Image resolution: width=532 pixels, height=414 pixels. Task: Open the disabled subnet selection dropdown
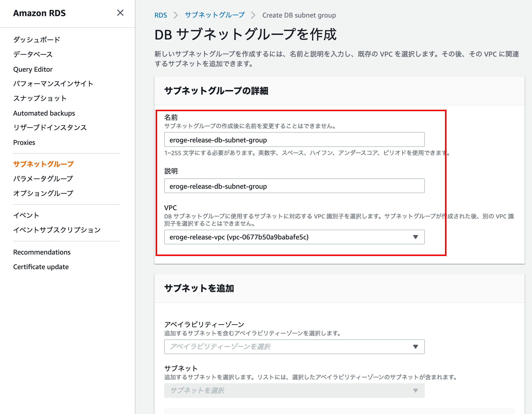pyautogui.click(x=415, y=390)
